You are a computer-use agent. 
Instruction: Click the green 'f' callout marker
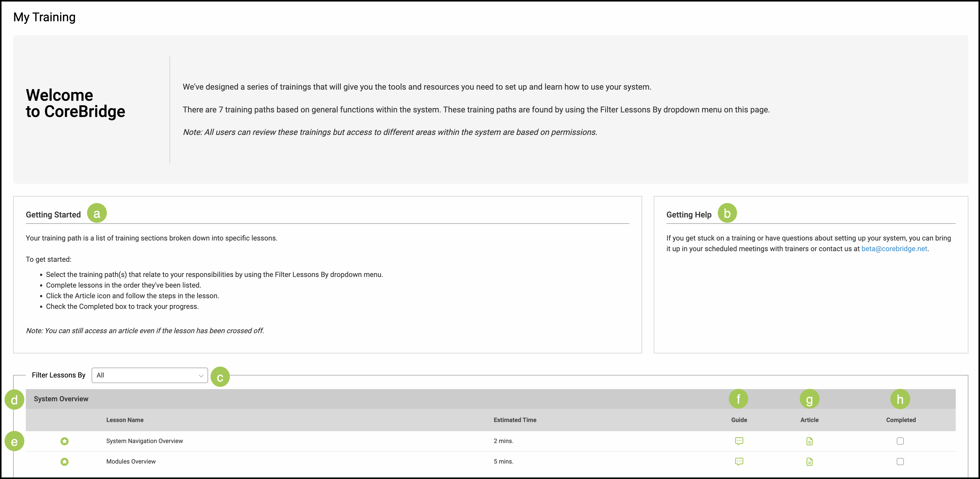coord(738,399)
